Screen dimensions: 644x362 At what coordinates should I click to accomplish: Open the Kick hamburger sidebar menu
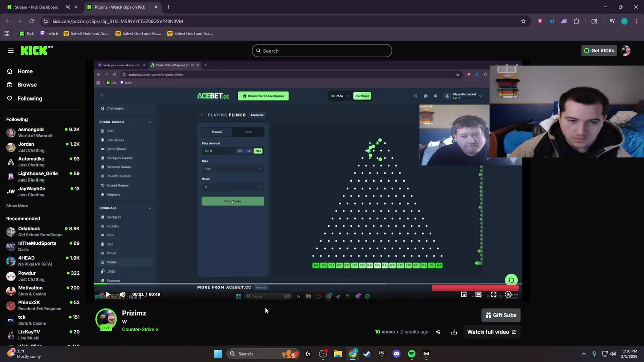11,51
